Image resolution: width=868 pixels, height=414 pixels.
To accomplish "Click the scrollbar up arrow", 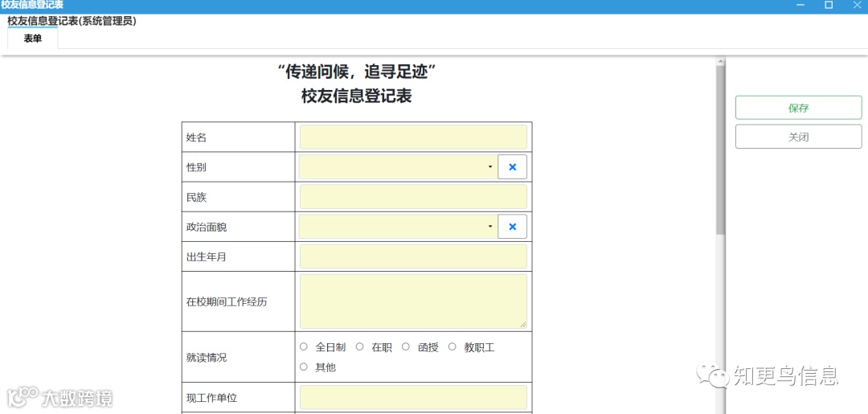I will tap(720, 60).
